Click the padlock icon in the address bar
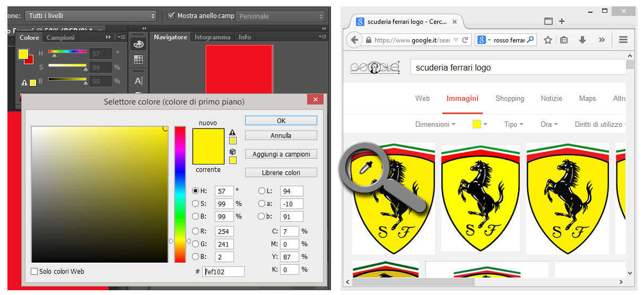The image size is (644, 295). (369, 40)
